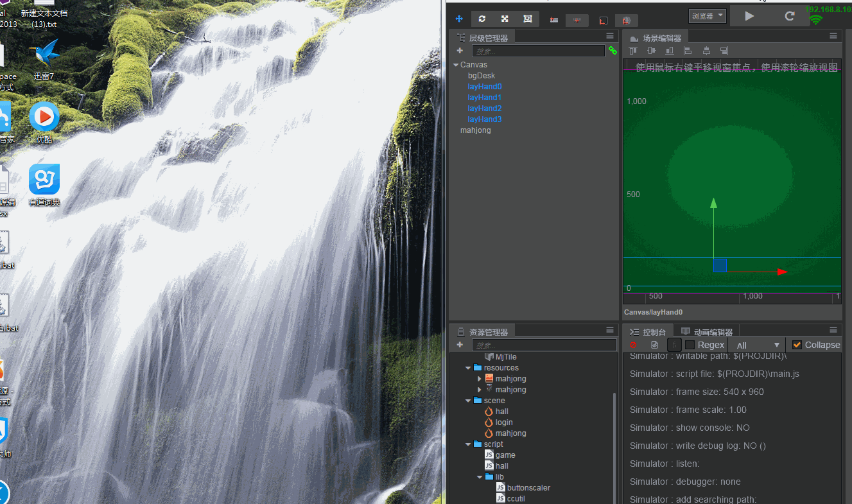Switch to the 场景编辑器 tab
This screenshot has height=504, width=852.
click(656, 38)
